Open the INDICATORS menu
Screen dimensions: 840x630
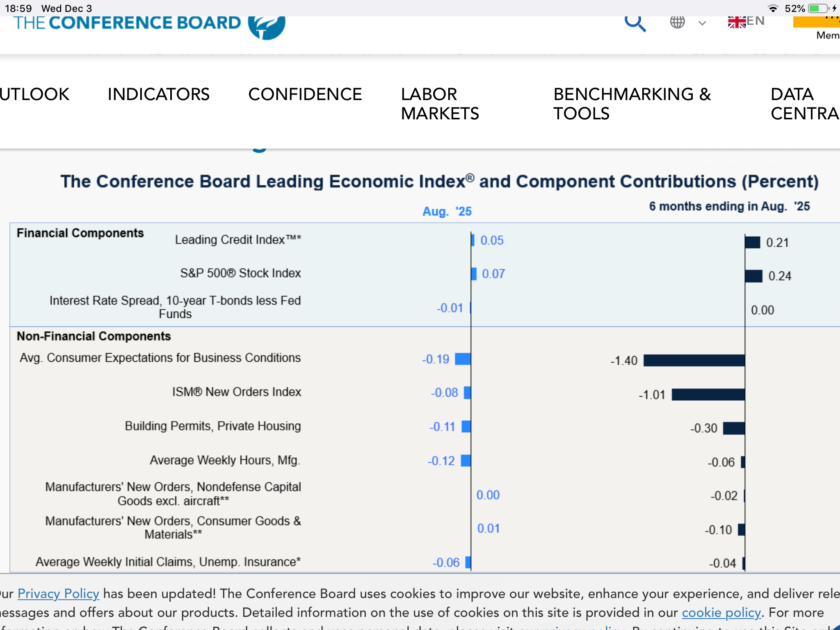(158, 94)
